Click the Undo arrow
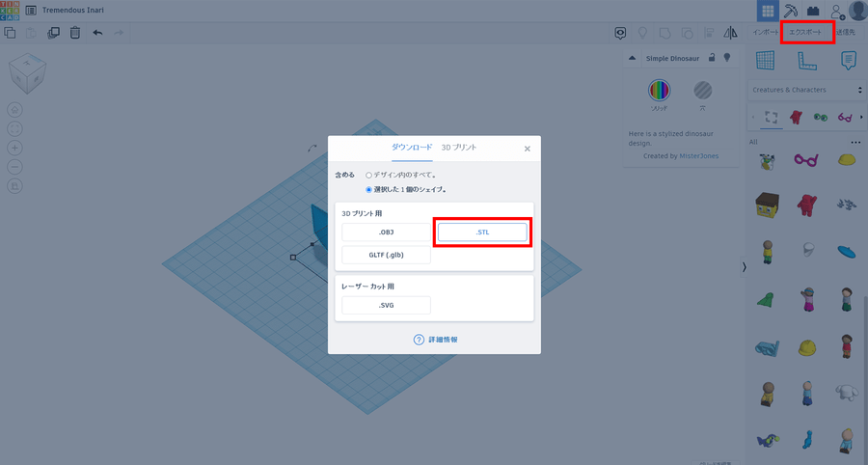Viewport: 868px width, 465px height. tap(97, 33)
